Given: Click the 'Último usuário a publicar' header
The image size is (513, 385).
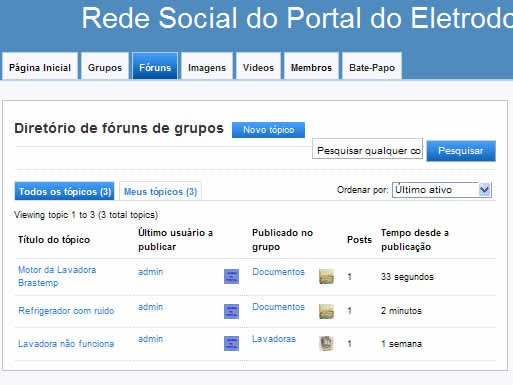Looking at the screenshot, I should coord(175,240).
